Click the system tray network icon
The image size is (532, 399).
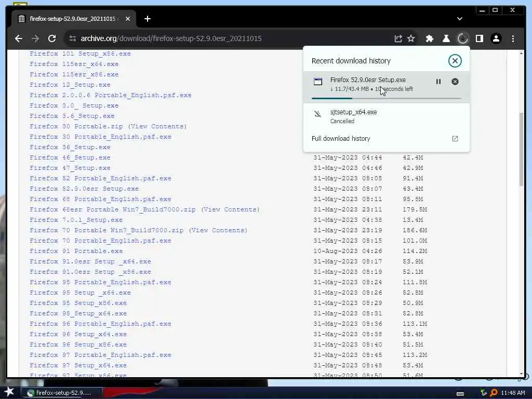pos(484,393)
